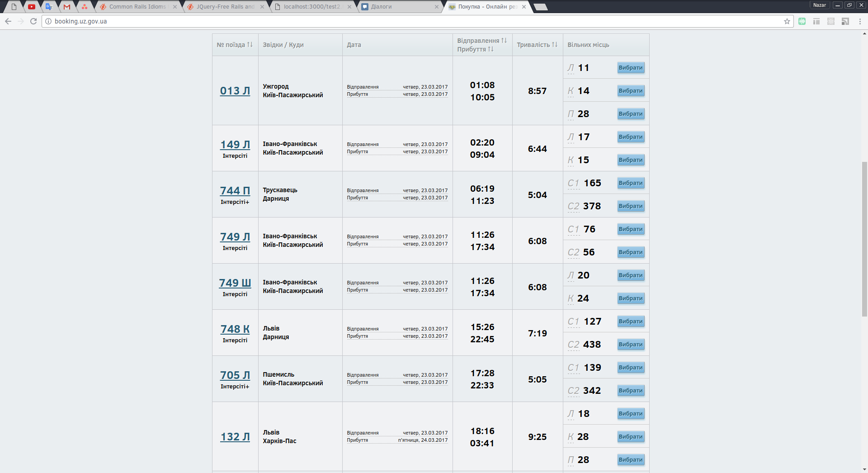868x473 pixels.
Task: Open train 013 Л details
Action: click(x=235, y=90)
